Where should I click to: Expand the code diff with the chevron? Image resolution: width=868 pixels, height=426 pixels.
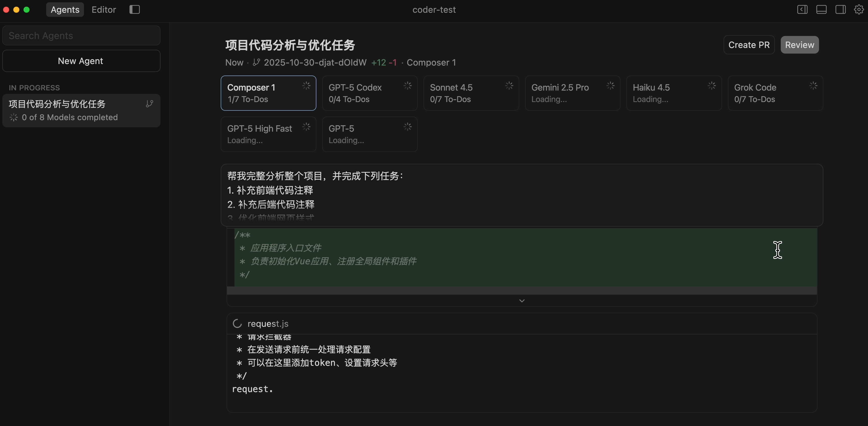(522, 301)
